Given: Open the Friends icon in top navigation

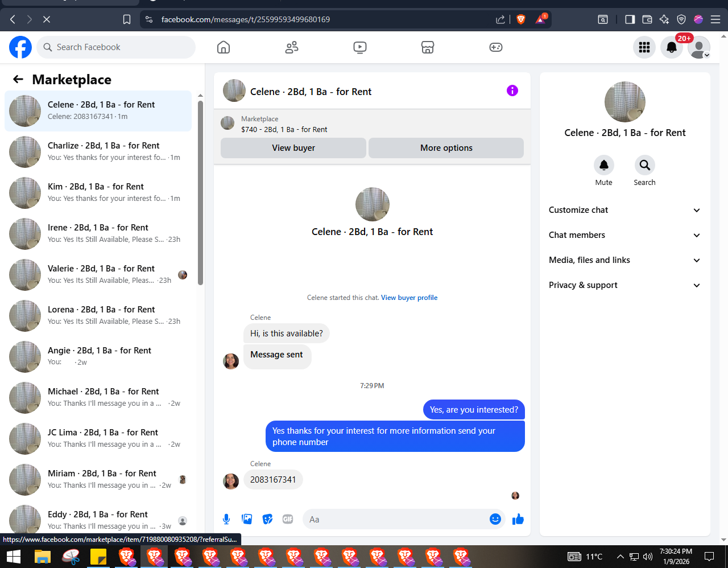Looking at the screenshot, I should pos(292,47).
